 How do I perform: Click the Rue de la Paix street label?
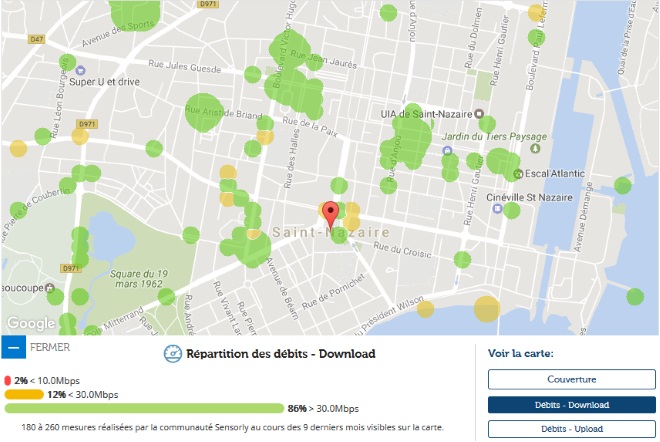[x=310, y=126]
